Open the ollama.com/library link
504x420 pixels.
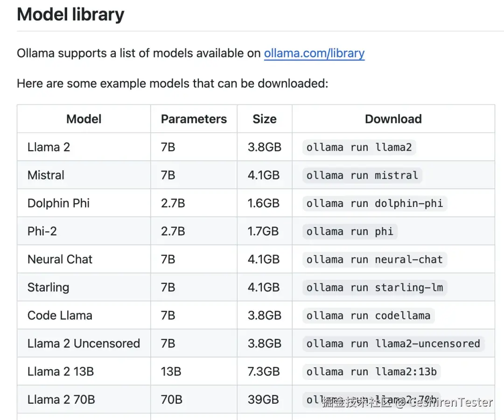(x=314, y=53)
